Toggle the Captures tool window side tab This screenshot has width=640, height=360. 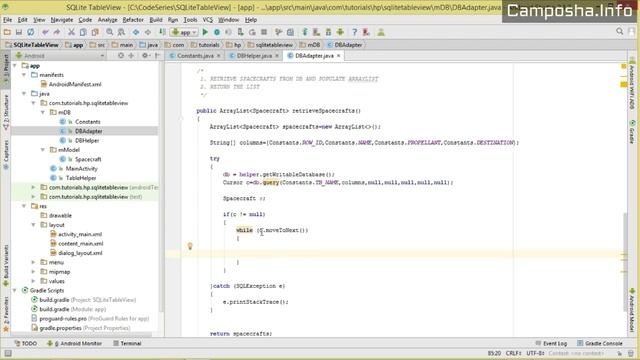point(6,155)
